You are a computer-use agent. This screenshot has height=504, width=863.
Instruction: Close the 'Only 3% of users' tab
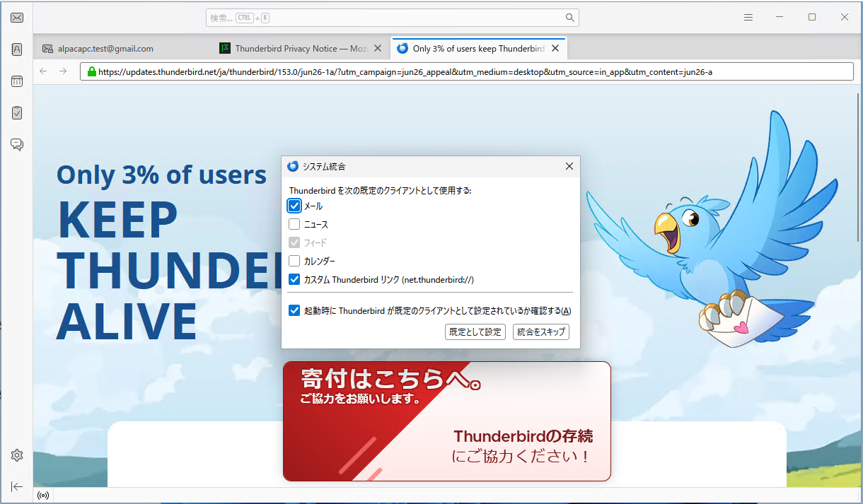[555, 49]
